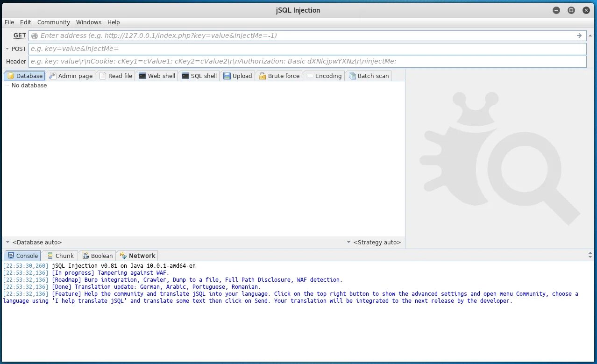Click the '[Roadmap] Burp integration' console line
Screen dimensions: 597x364
pos(172,280)
